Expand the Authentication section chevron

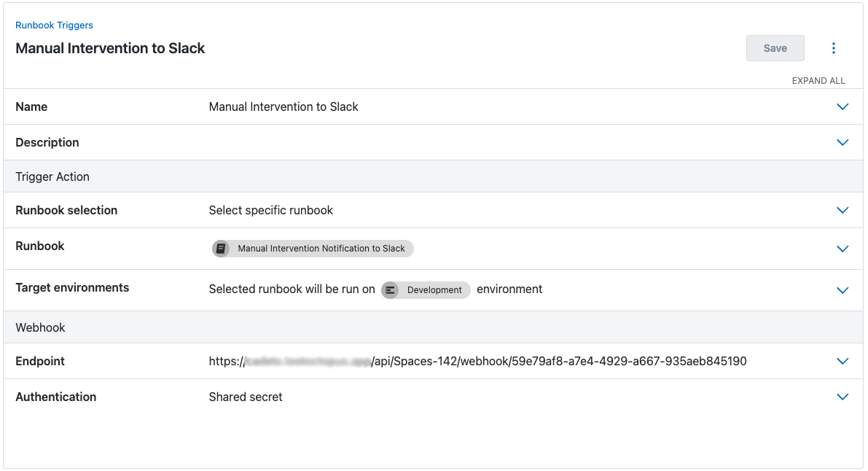tap(842, 397)
